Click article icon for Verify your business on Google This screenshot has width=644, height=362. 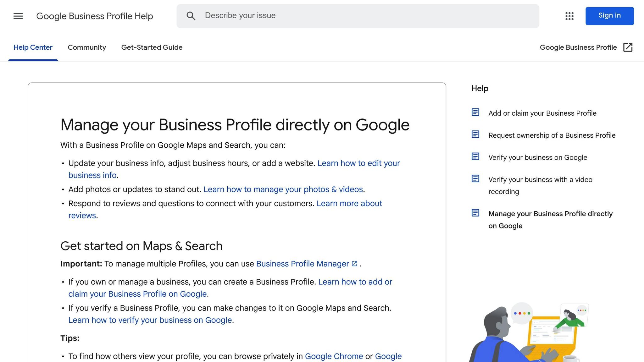coord(475,156)
